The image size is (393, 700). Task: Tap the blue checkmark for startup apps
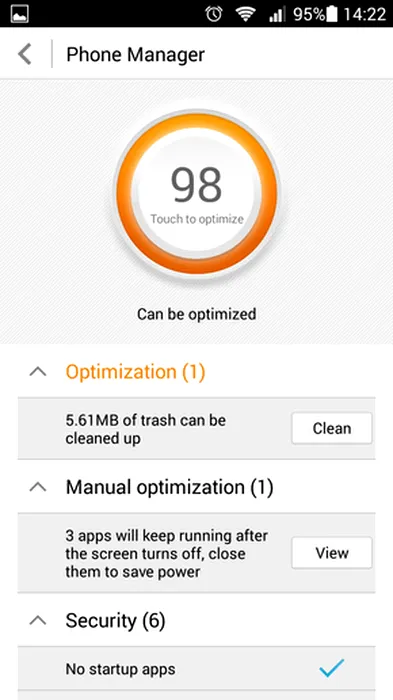(332, 668)
